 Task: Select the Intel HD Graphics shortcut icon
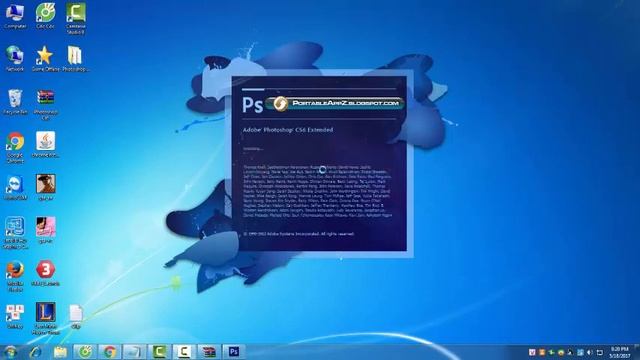(15, 233)
